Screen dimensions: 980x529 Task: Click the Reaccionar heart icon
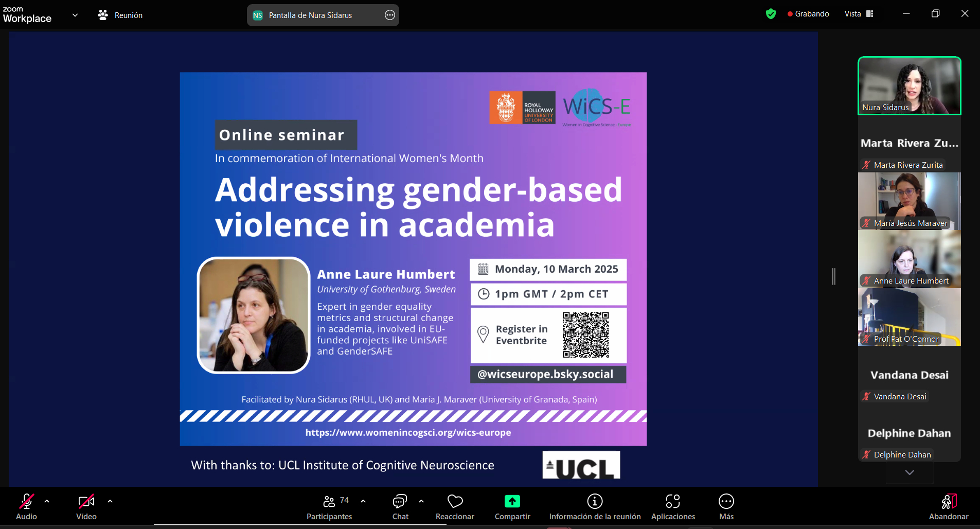[455, 507]
